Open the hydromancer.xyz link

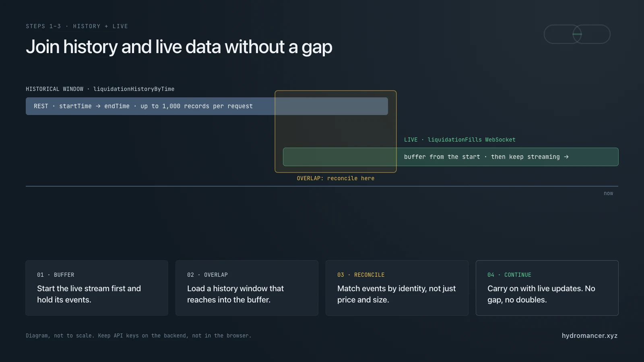[590, 335]
